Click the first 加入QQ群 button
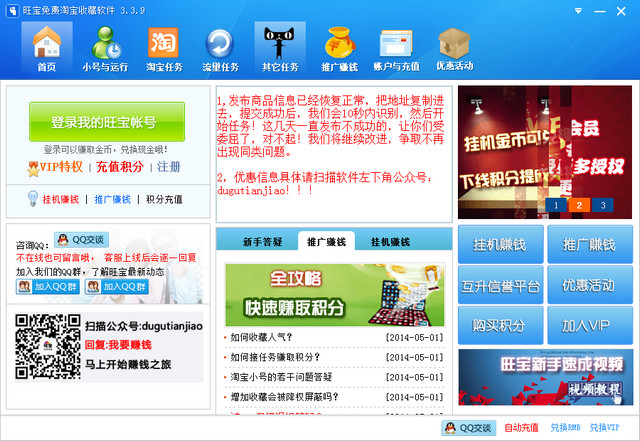Image resolution: width=640 pixels, height=441 pixels. pyautogui.click(x=48, y=287)
